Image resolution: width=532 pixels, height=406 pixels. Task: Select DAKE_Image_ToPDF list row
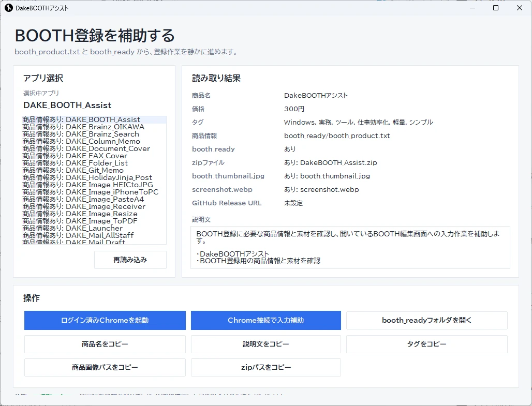(94, 221)
